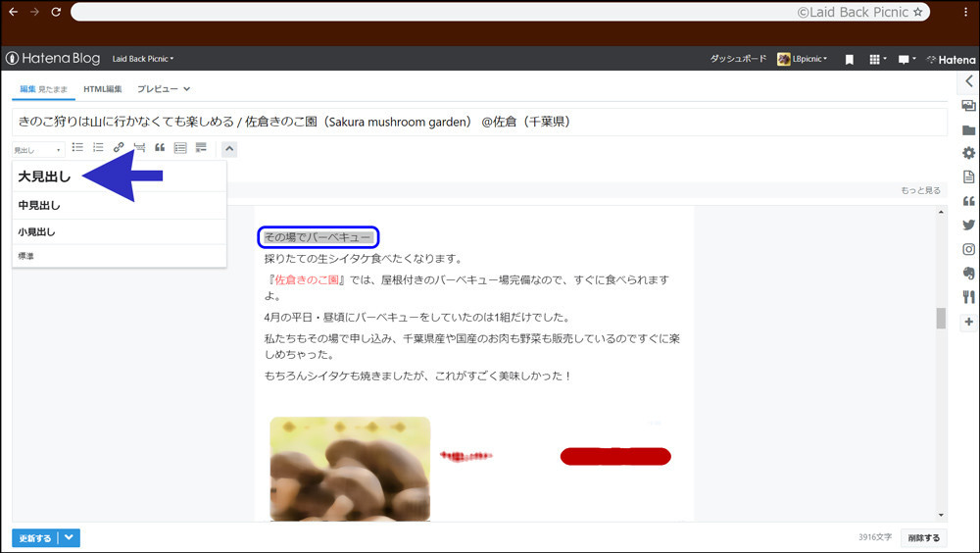This screenshot has width=980, height=553.
Task: Open the プレビュー preview dropdown
Action: click(x=163, y=89)
